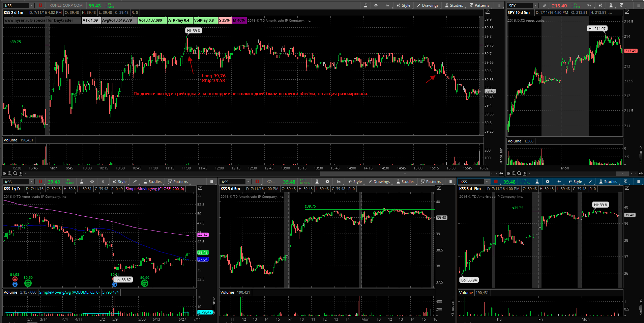Open list menu icon of KSS daily chart
The width and height of the screenshot is (644, 323).
pos(212,182)
